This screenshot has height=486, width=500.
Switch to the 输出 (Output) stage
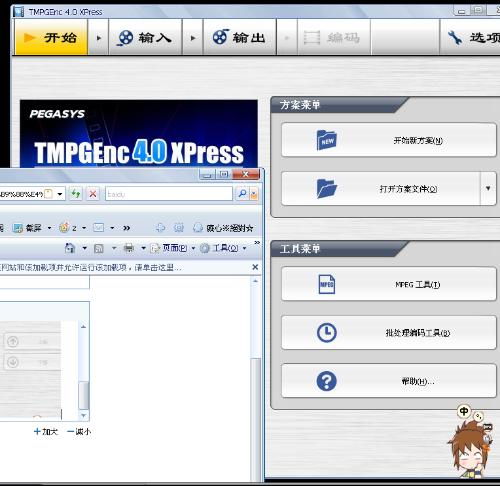click(240, 37)
